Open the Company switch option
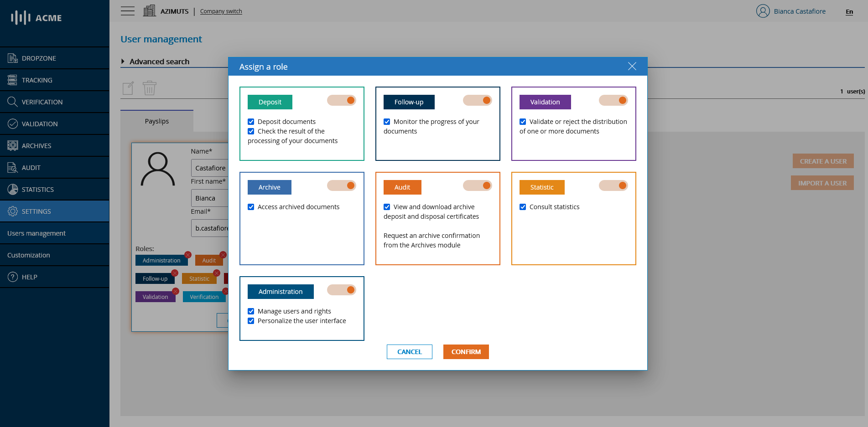The width and height of the screenshot is (868, 427). 221,11
